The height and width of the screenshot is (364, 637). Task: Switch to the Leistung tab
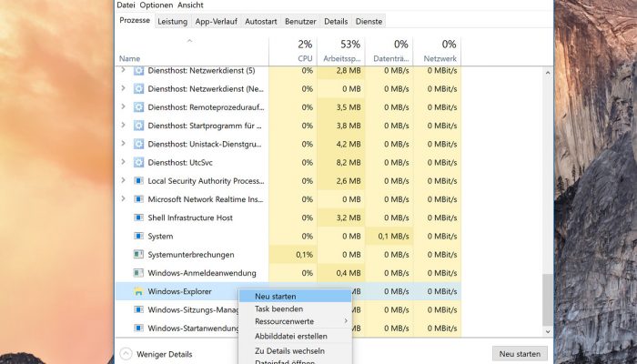172,22
